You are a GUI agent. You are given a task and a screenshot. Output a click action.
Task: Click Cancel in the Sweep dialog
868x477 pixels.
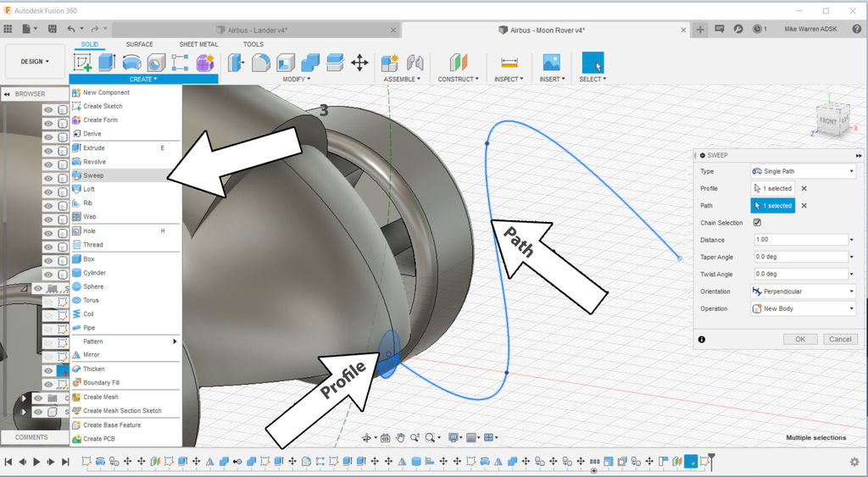click(840, 339)
